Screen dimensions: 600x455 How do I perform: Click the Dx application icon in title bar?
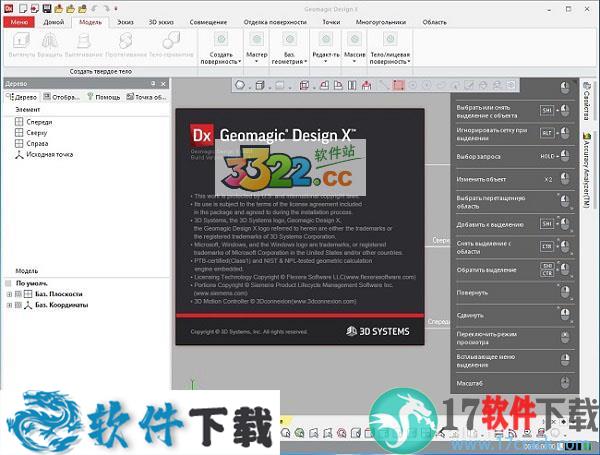(x=8, y=8)
